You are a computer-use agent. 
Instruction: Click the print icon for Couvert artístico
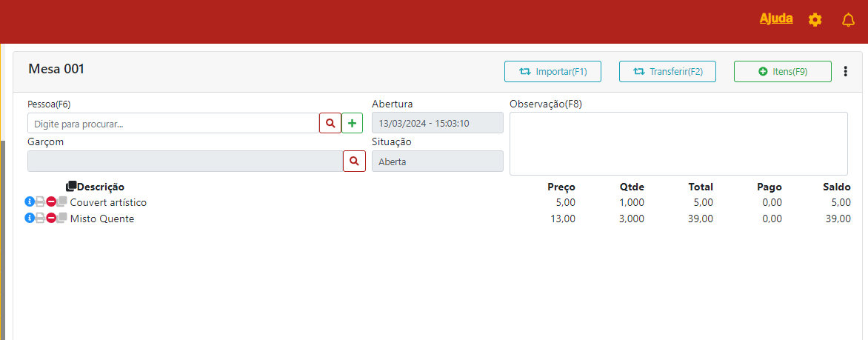40,201
